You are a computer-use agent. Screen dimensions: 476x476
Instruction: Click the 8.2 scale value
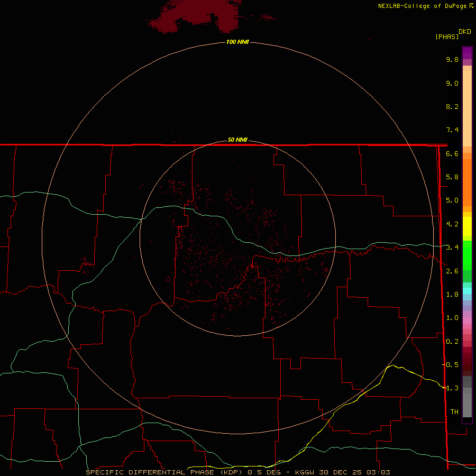click(x=452, y=106)
